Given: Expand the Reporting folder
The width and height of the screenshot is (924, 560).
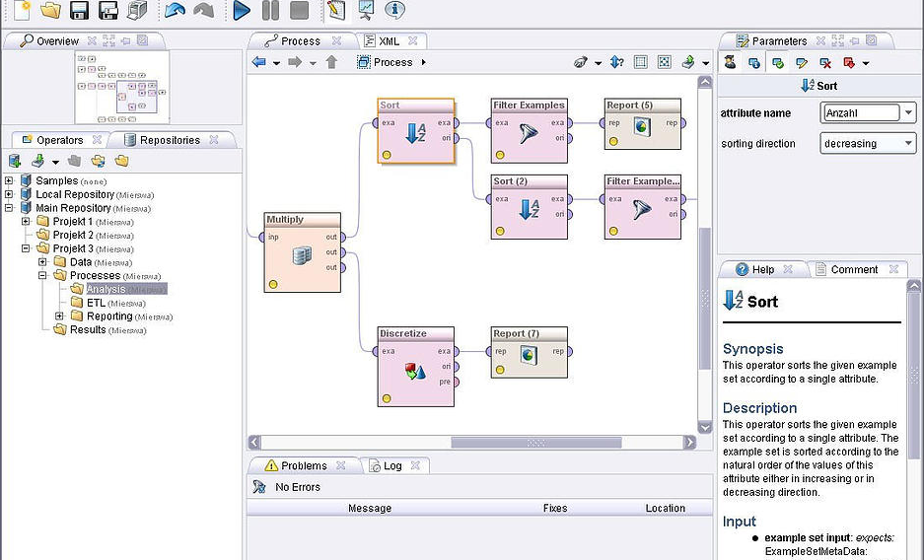Looking at the screenshot, I should [59, 316].
